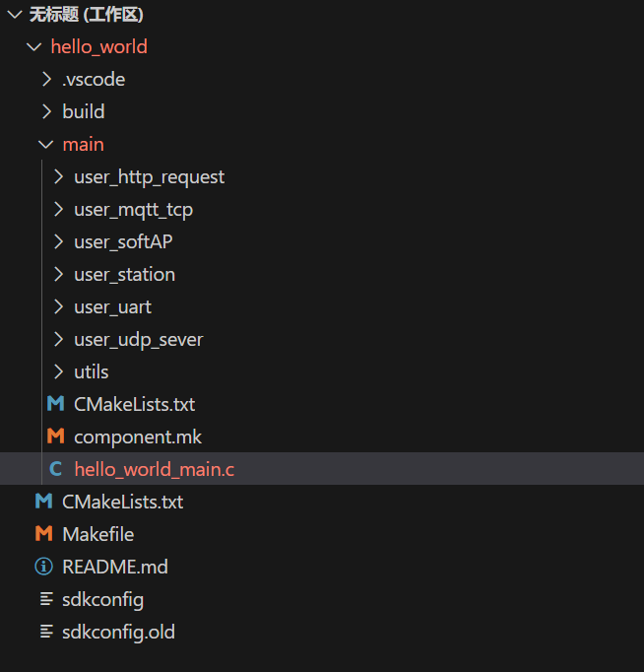Select the user_uart folder
The image size is (644, 672).
[x=112, y=307]
